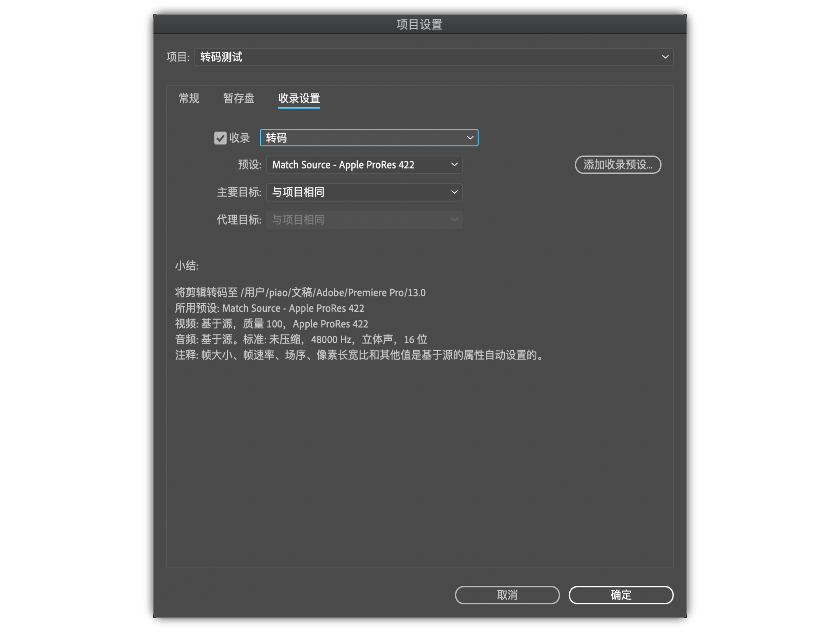Expand the 预设 Match Source ProRes dropdown

[364, 165]
